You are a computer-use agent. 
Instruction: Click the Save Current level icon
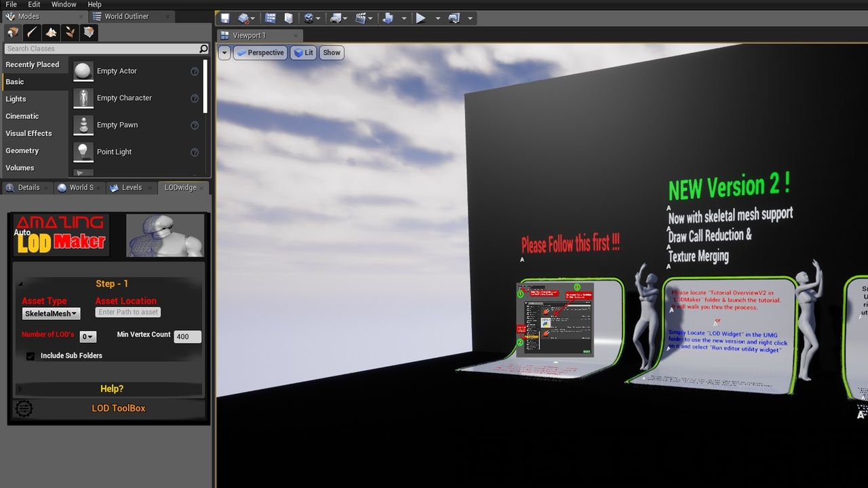225,18
